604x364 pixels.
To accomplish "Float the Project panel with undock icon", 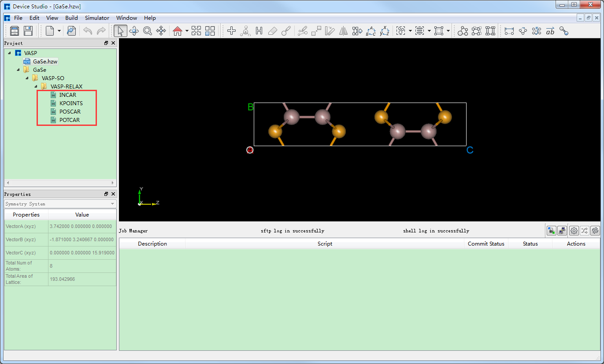I will click(x=106, y=43).
